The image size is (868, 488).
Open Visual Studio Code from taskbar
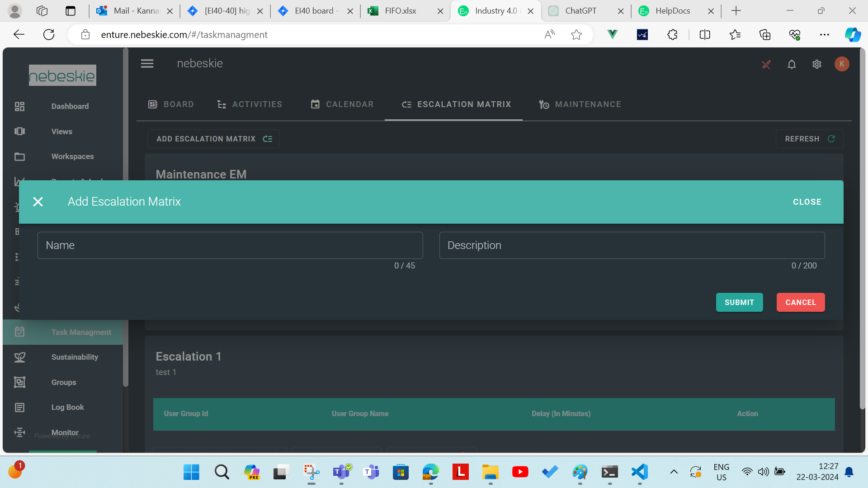tap(640, 472)
